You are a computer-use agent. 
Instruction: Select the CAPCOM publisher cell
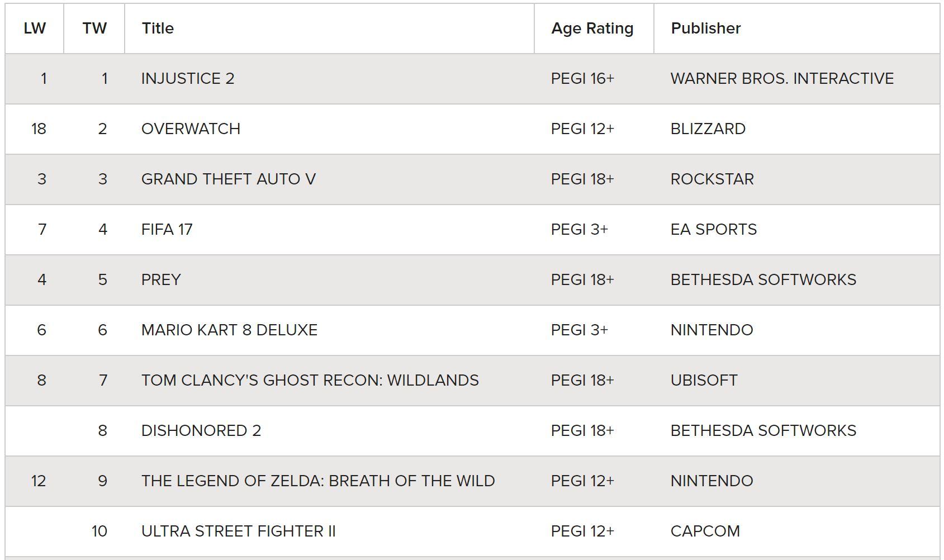(x=705, y=531)
